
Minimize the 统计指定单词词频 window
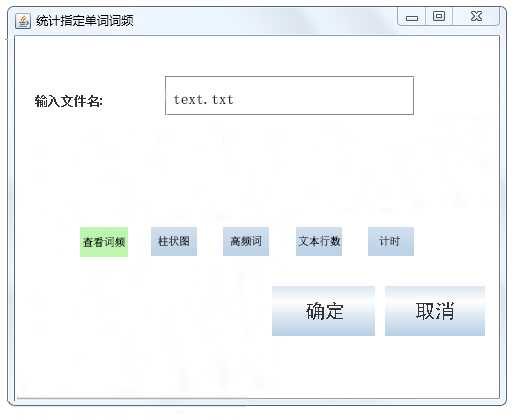click(412, 17)
